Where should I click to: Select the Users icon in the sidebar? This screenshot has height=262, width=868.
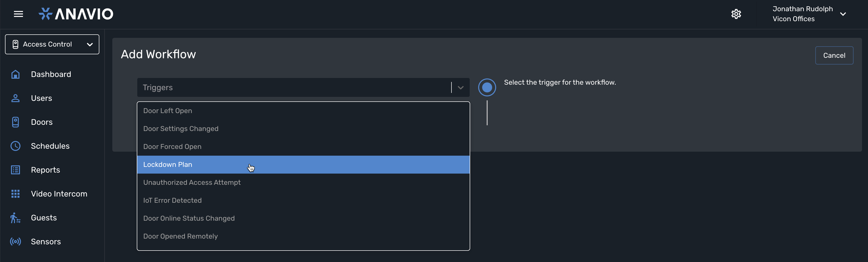point(15,98)
